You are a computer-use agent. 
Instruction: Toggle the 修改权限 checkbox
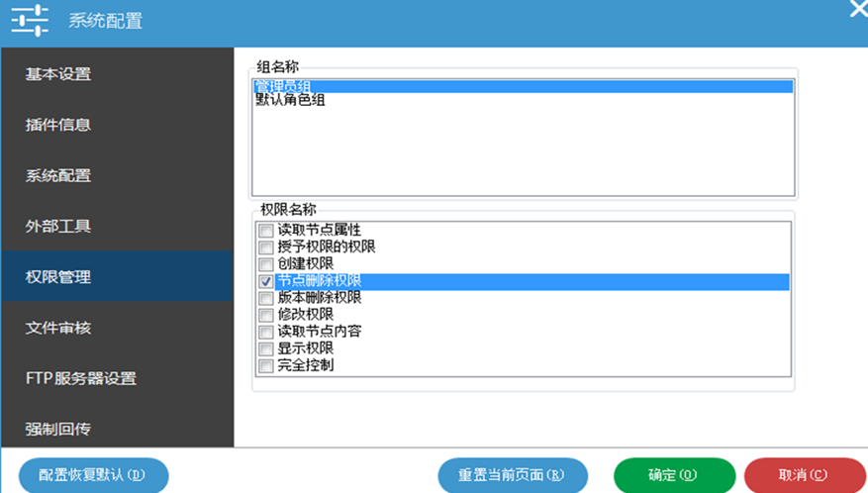tap(265, 315)
